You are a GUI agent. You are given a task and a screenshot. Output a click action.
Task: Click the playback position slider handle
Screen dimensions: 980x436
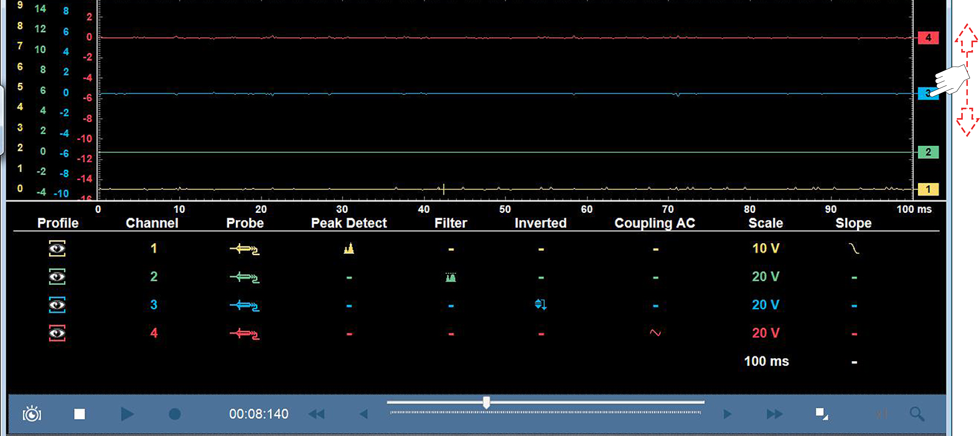[486, 402]
